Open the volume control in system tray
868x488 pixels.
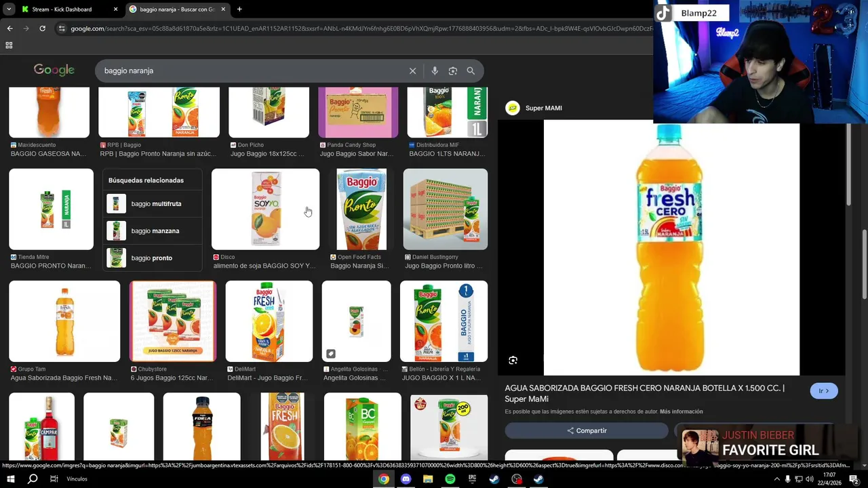pyautogui.click(x=809, y=479)
